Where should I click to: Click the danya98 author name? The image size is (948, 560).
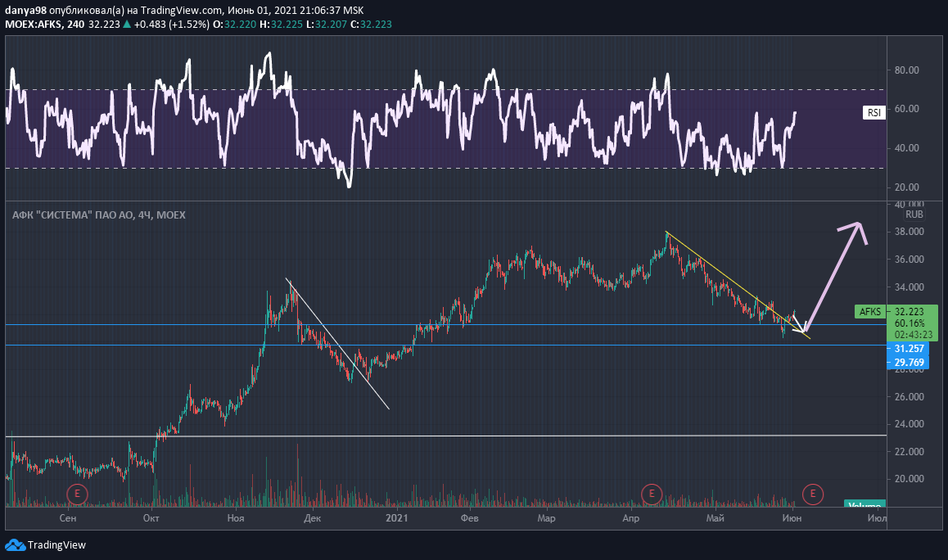(25, 11)
